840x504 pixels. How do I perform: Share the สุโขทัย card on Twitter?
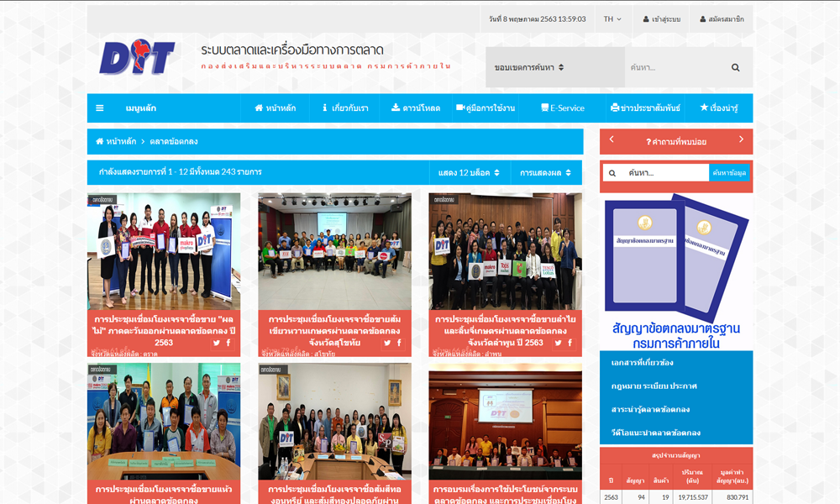(x=387, y=343)
